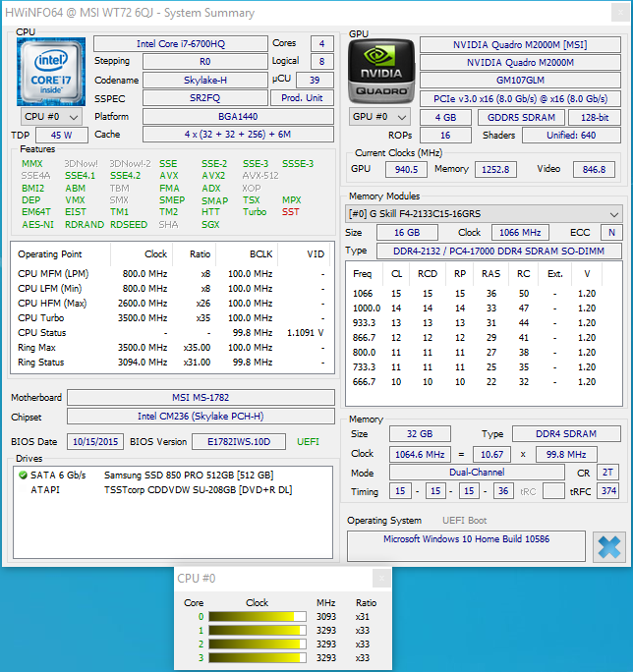
Task: Open the CPU #0 selector dropdown
Action: pyautogui.click(x=51, y=117)
